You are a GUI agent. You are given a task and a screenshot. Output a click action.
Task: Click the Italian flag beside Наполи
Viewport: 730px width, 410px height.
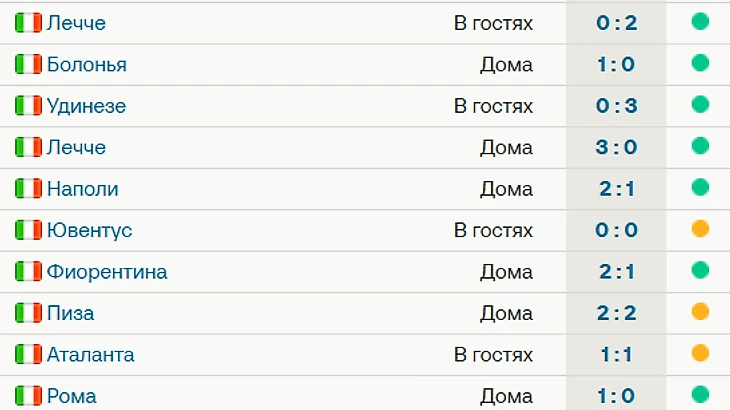pyautogui.click(x=28, y=188)
